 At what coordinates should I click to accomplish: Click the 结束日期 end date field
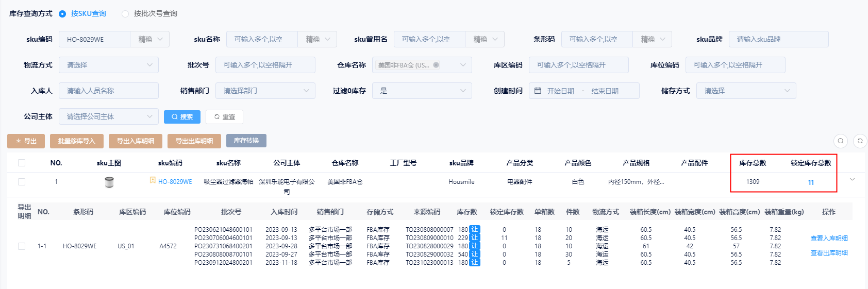click(605, 91)
